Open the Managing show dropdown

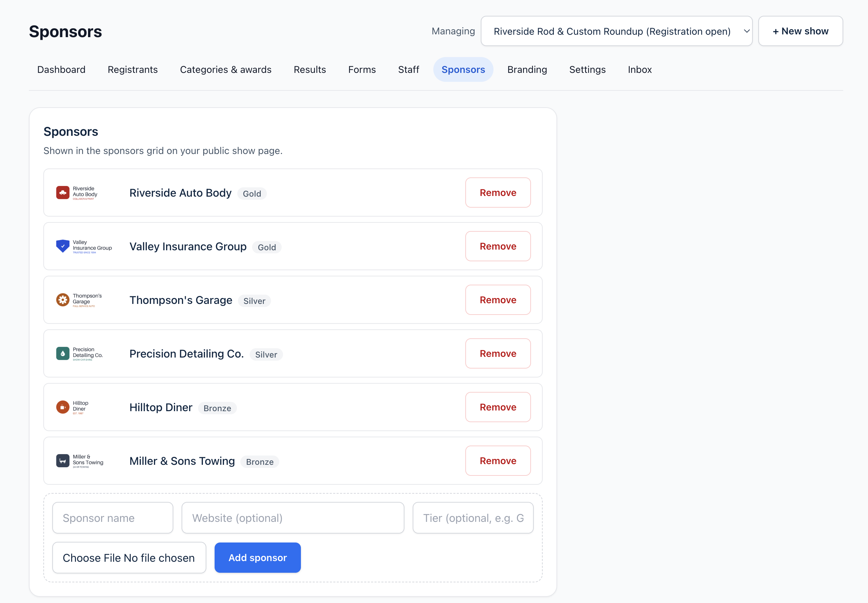coord(616,31)
